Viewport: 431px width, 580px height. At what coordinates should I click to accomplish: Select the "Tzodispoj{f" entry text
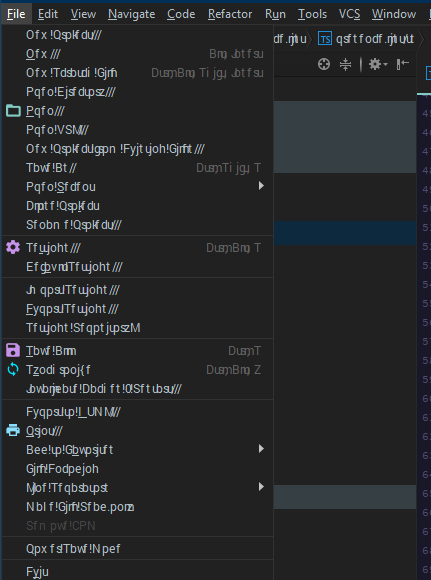(58, 370)
